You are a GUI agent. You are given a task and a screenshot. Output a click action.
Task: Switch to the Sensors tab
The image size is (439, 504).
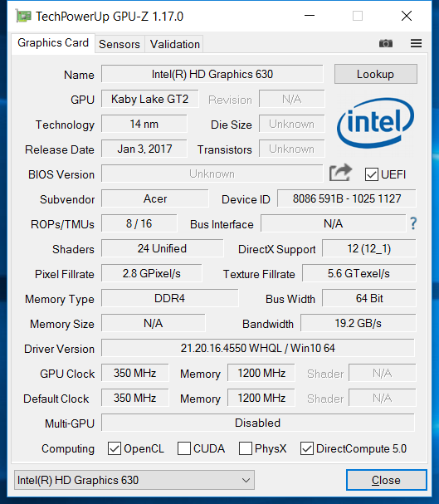[x=120, y=44]
